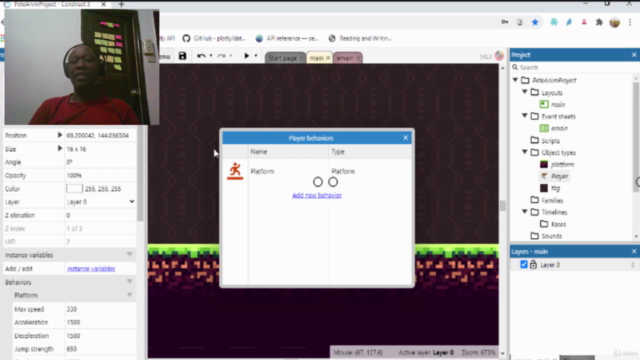Open the preview options dropdown arrow

[x=256, y=56]
